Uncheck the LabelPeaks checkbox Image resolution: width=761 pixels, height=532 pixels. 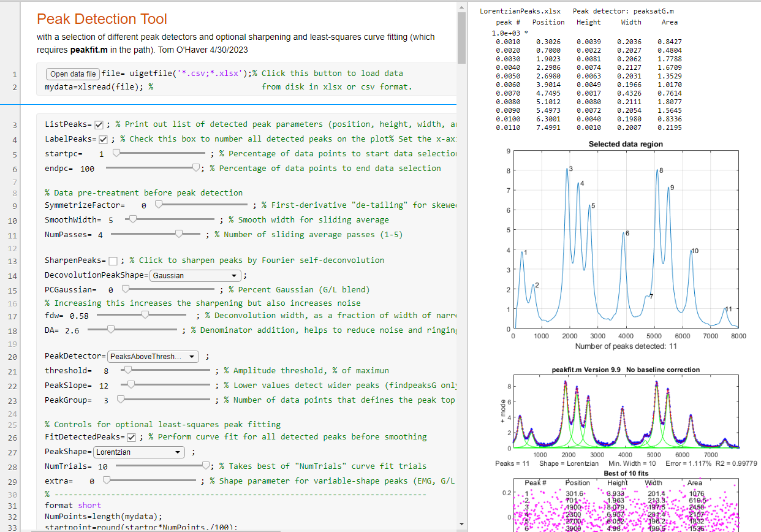click(x=104, y=140)
